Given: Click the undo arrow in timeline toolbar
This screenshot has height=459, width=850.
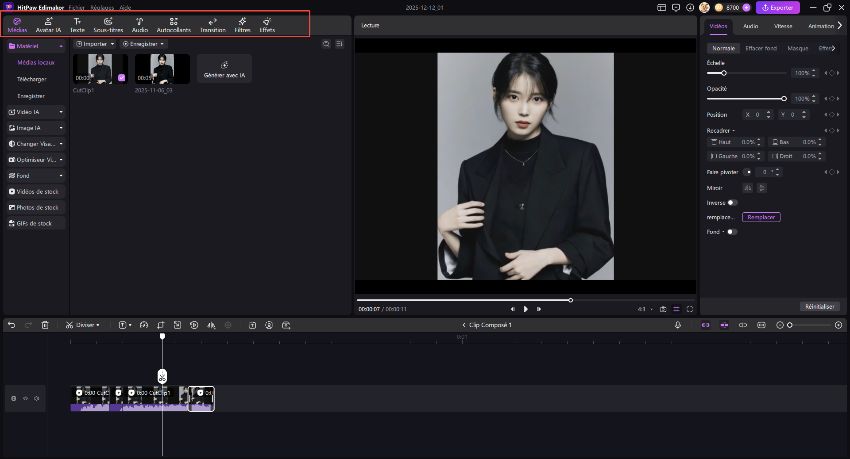Looking at the screenshot, I should click(12, 325).
